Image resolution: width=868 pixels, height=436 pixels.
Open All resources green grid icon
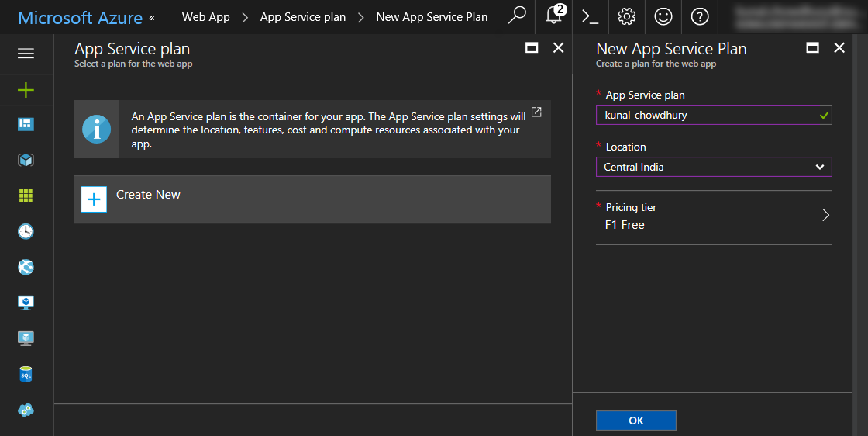[x=26, y=196]
